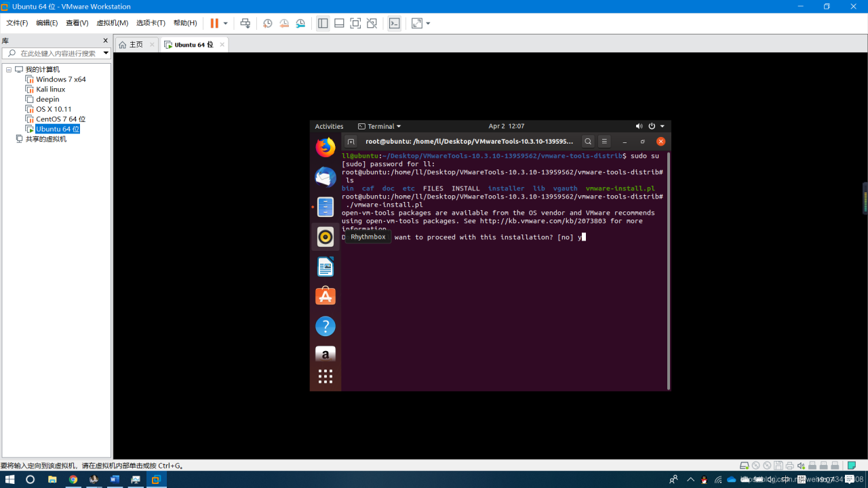Click the sound card status icon
Screen dimensions: 868x488
click(x=802, y=465)
